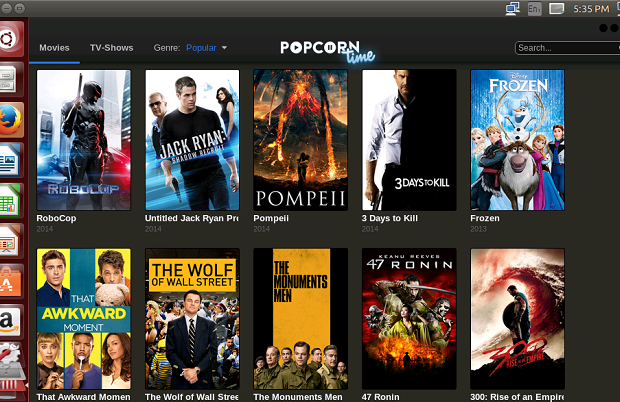Click the 5:35 PM clock
This screenshot has height=402, width=620.
pos(591,9)
